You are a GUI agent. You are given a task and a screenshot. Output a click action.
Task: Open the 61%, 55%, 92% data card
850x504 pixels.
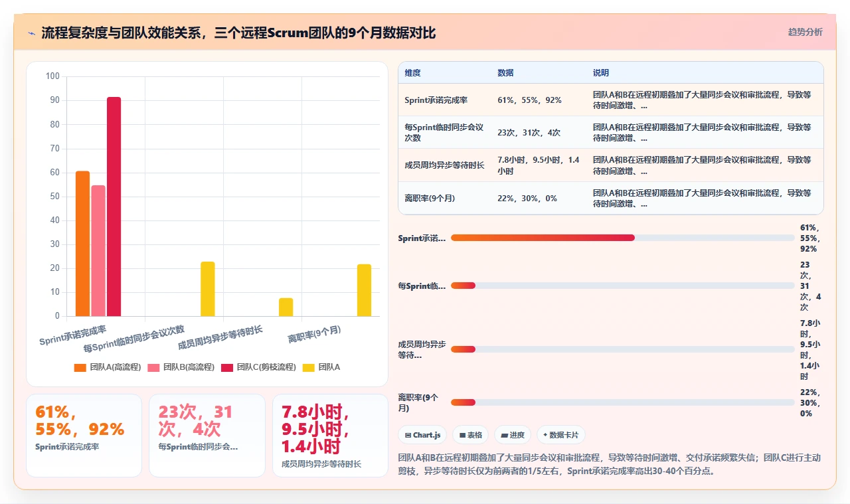pyautogui.click(x=84, y=436)
